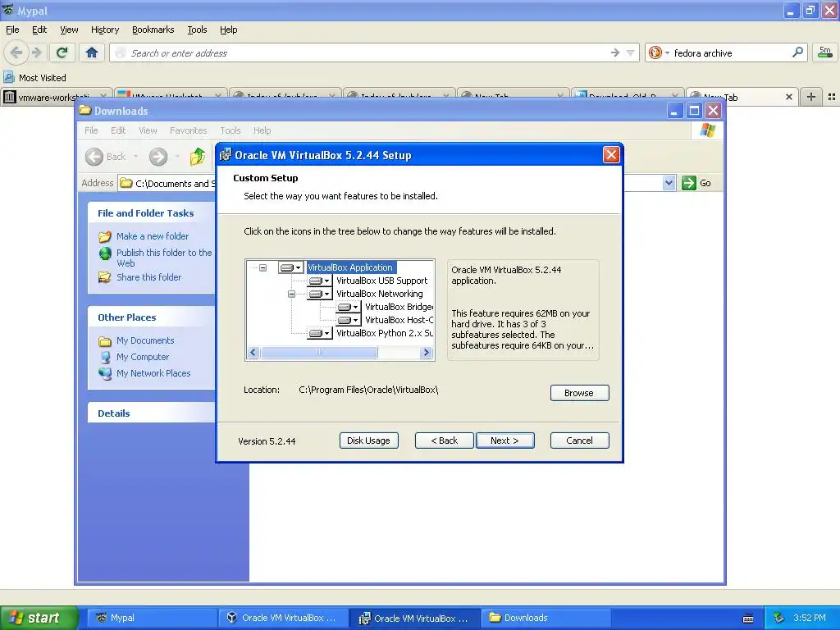
Task: Click the feature tree scroll right arrow
Action: (x=427, y=353)
